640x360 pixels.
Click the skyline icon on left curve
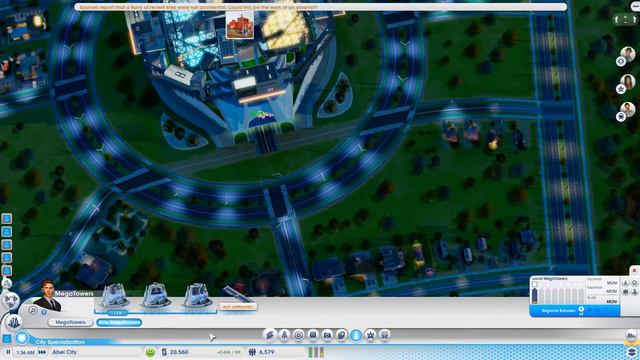click(13, 322)
